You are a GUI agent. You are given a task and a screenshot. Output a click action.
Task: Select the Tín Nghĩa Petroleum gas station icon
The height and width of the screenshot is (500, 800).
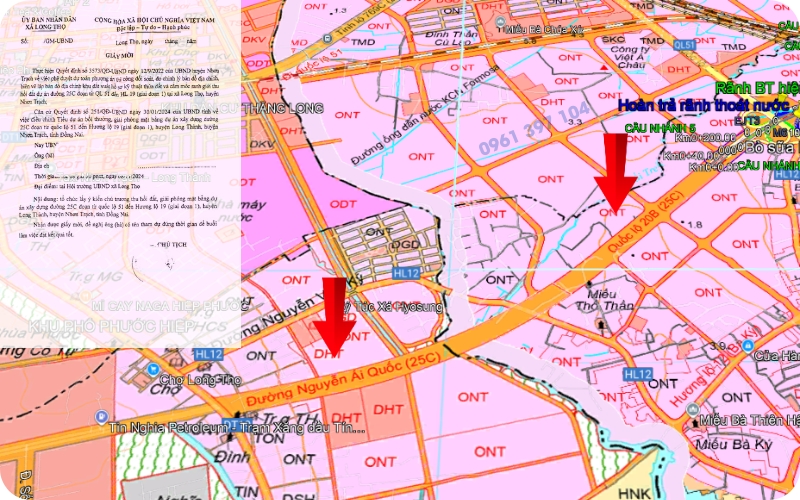coord(100,415)
